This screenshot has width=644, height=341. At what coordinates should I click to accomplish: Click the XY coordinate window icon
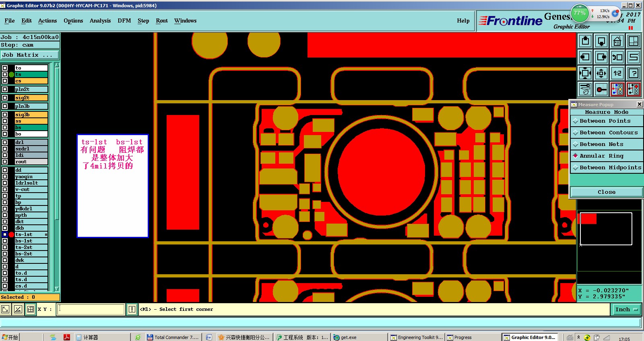click(634, 41)
